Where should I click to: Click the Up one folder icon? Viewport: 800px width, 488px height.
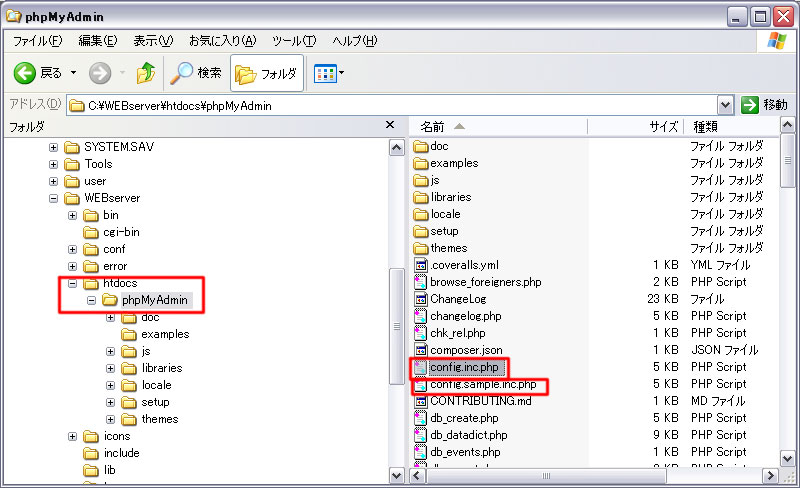(146, 73)
